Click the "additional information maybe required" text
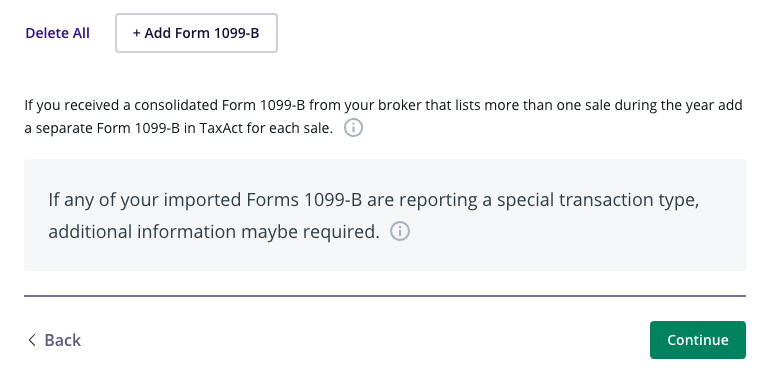Screen dimensions: 782x379 [x=214, y=232]
